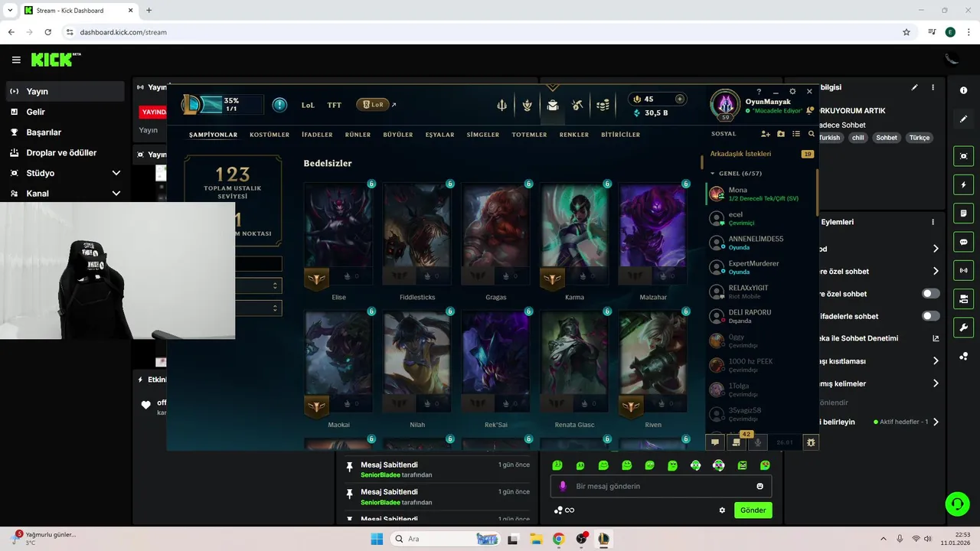
Task: Open TFT in League client
Action: [335, 105]
